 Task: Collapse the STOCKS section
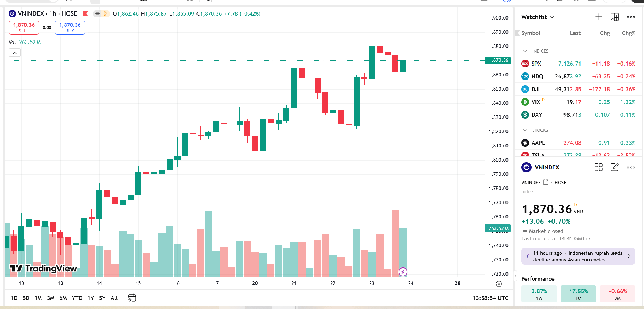[x=526, y=130]
